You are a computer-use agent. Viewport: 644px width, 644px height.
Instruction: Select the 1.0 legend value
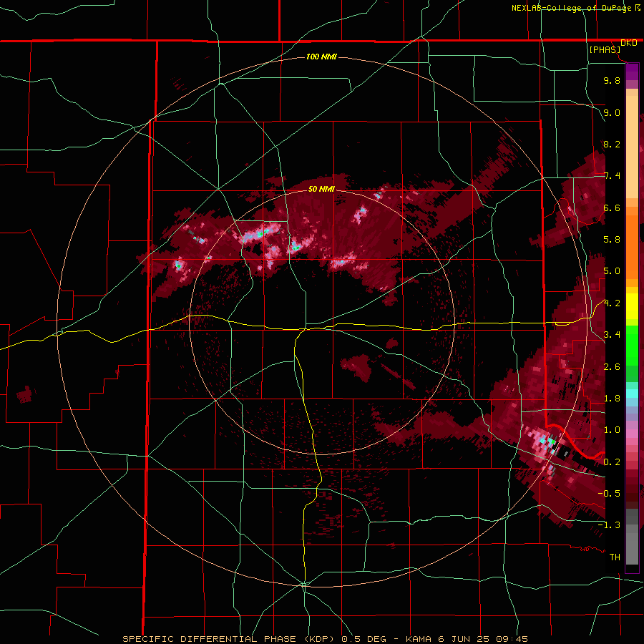(612, 430)
